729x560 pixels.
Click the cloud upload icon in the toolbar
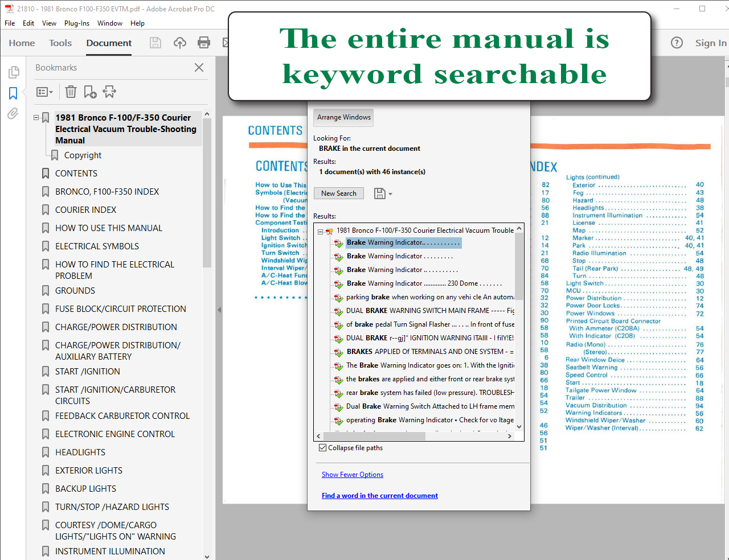point(180,43)
